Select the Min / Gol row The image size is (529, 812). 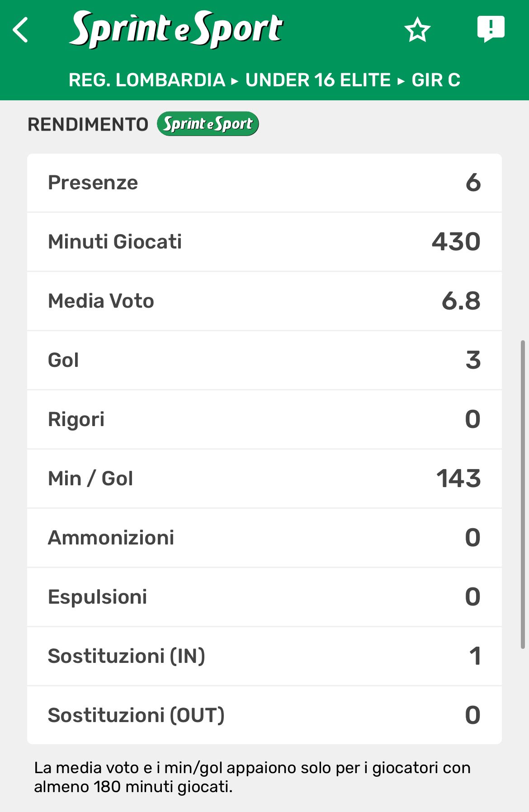(x=264, y=479)
